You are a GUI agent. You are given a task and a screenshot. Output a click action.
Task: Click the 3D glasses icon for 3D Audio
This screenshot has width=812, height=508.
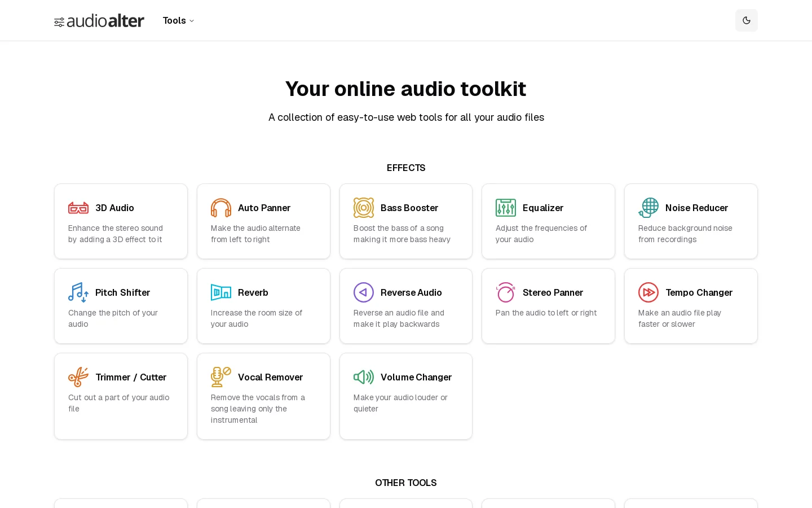click(78, 208)
